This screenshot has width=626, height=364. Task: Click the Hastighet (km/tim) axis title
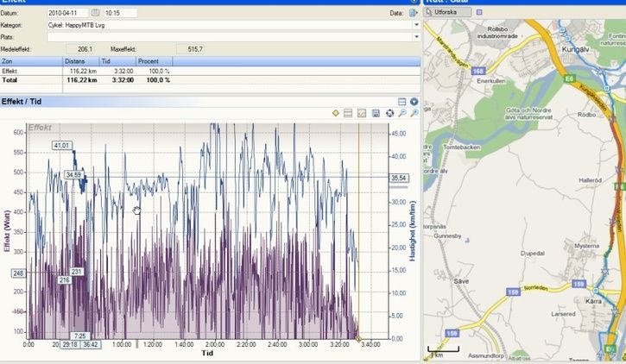413,231
